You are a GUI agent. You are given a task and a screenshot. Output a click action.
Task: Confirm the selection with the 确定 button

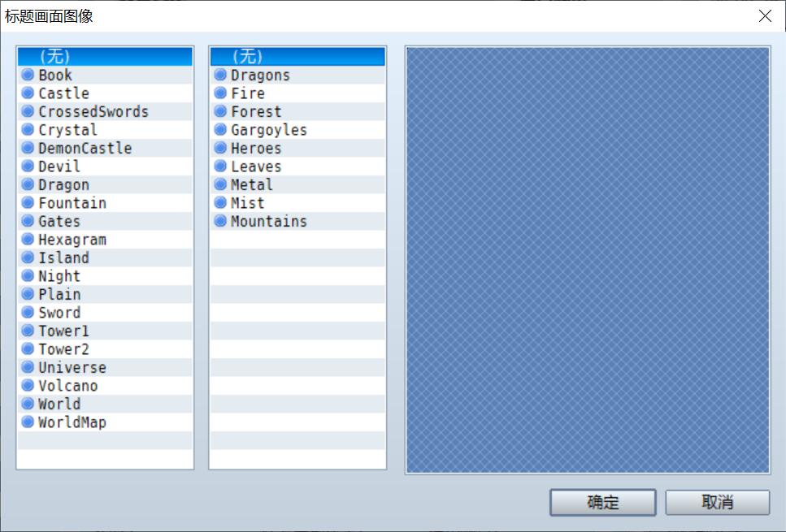tap(602, 502)
